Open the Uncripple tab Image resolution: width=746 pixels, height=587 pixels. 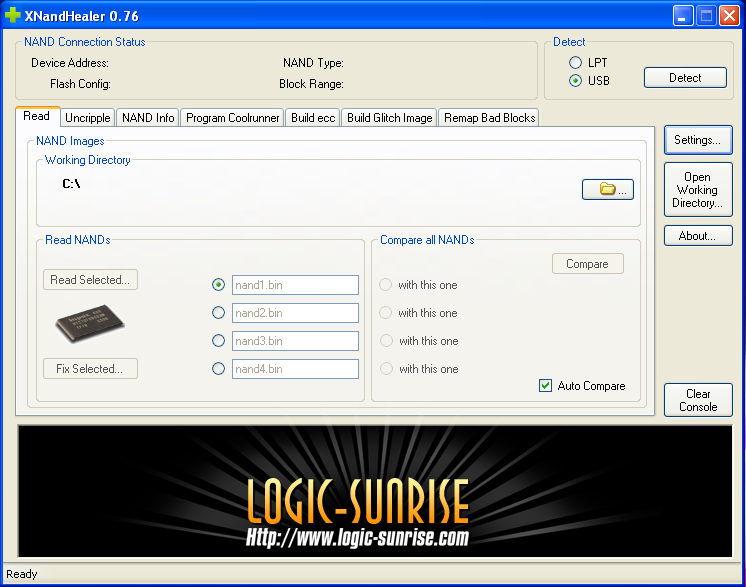pos(88,117)
